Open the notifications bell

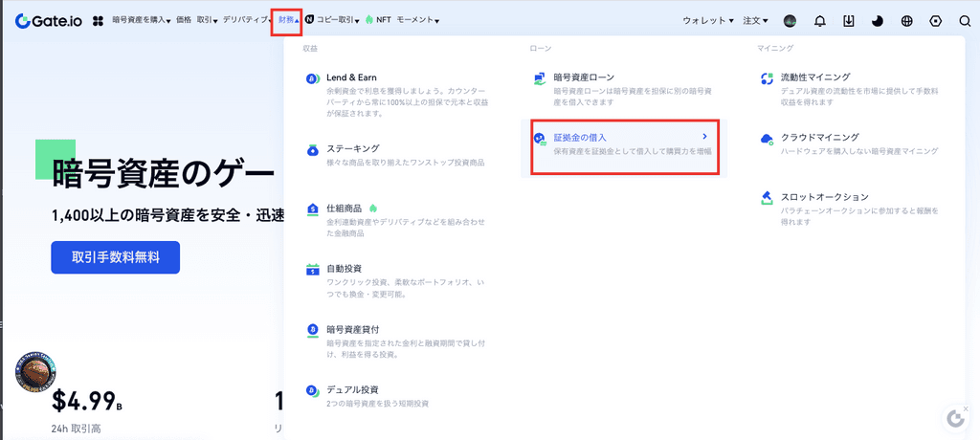(819, 21)
